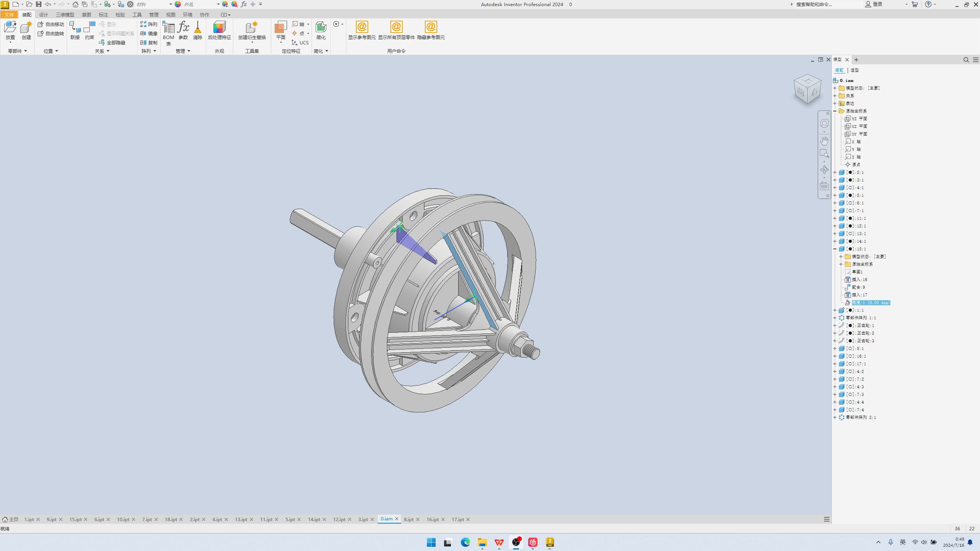This screenshot has height=551, width=980.
Task: Select the pan hand tool in navigation bar
Action: 824,141
